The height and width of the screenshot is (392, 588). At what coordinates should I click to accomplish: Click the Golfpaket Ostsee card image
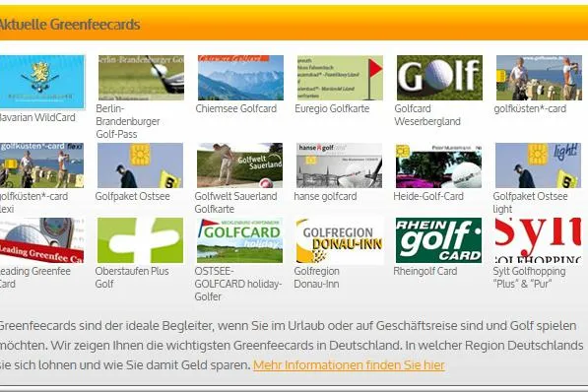tap(140, 165)
